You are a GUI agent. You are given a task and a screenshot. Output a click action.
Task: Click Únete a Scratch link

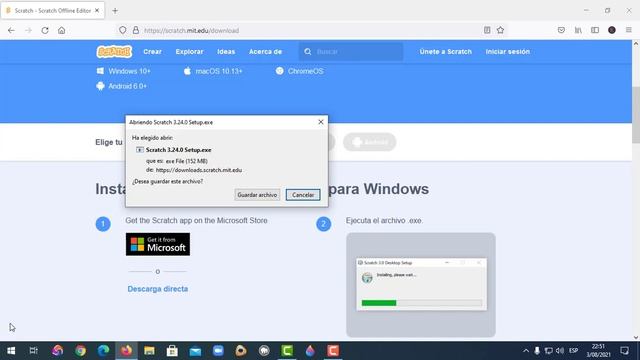click(x=445, y=52)
